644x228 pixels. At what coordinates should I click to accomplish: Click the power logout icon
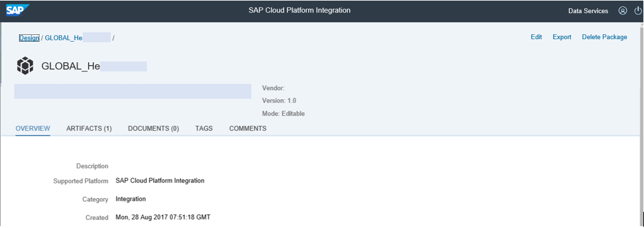click(638, 11)
